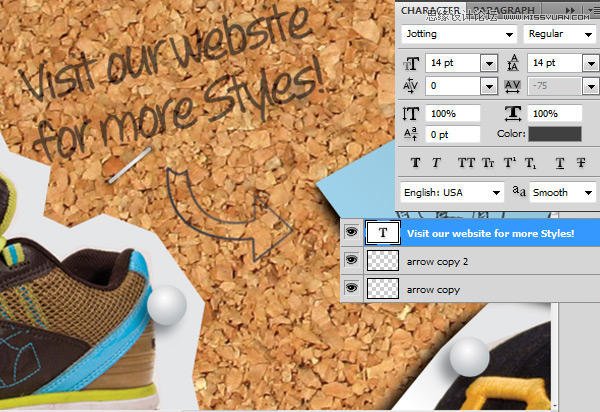Open the kerning value dropdown
This screenshot has height=412, width=600.
[489, 86]
